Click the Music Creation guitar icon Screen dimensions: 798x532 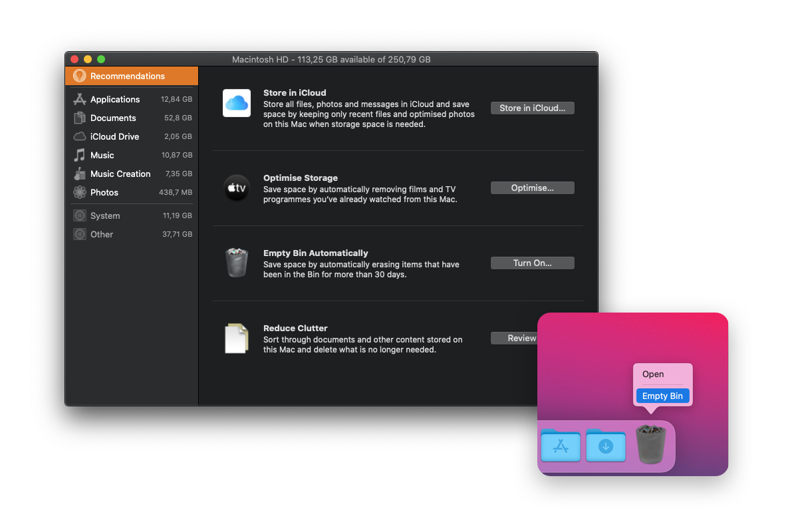(x=80, y=174)
